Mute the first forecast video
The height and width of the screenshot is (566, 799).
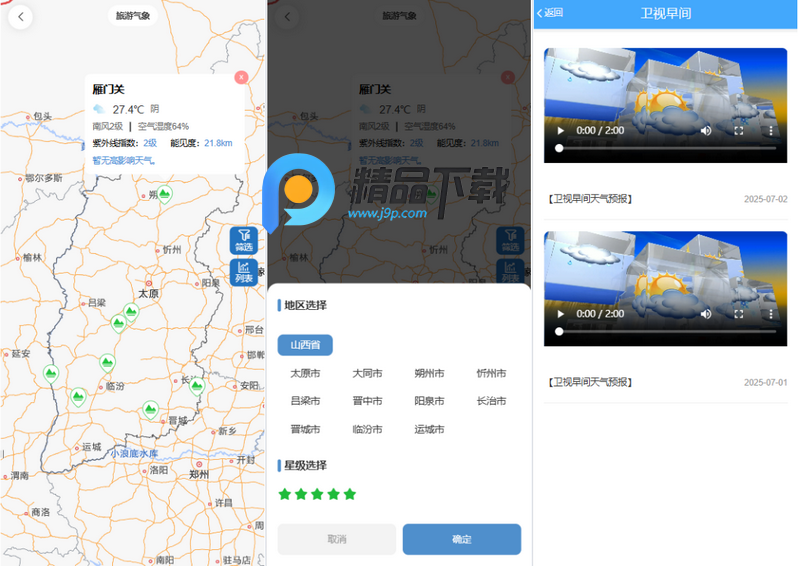coord(706,130)
